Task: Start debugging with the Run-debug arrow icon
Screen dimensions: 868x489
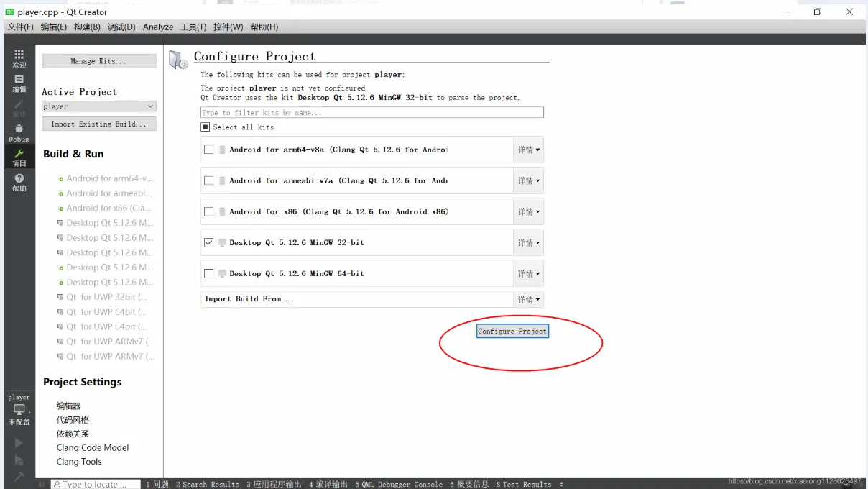Action: (19, 460)
